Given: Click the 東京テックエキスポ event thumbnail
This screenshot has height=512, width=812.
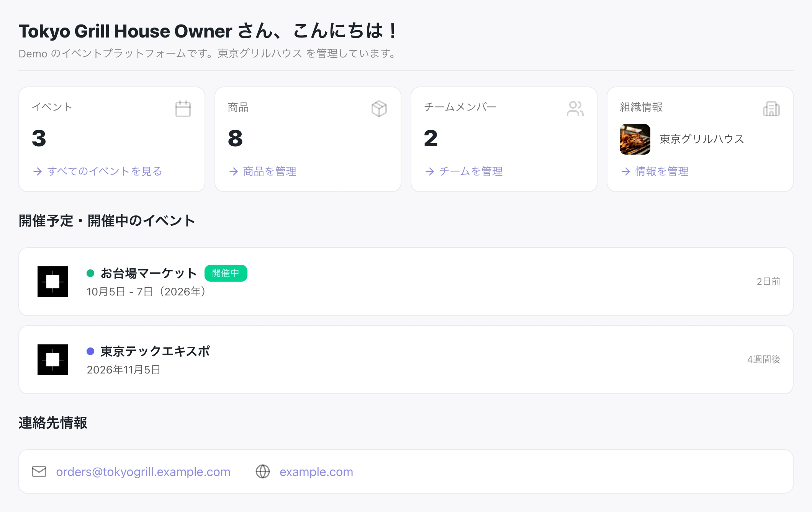Looking at the screenshot, I should (53, 360).
